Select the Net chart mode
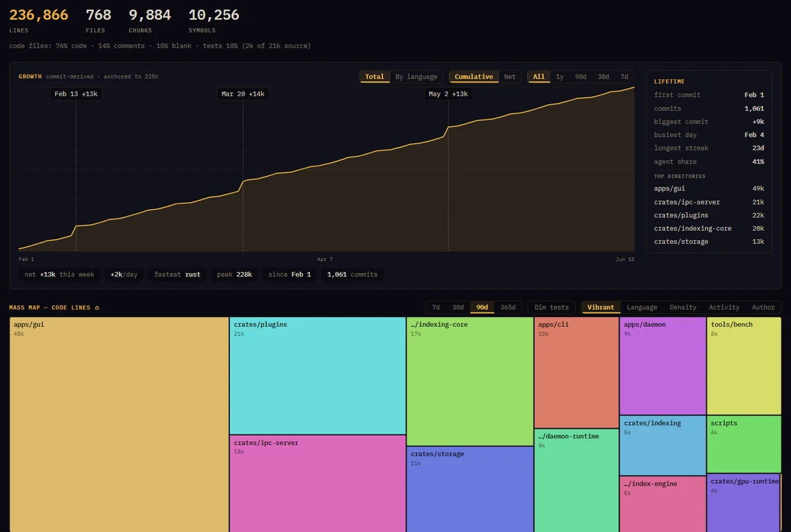 click(510, 77)
